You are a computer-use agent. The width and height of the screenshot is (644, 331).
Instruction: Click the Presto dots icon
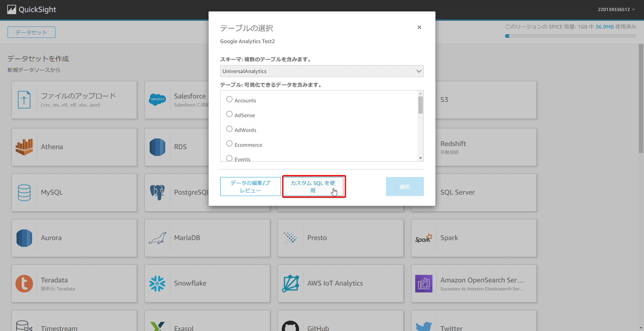click(290, 238)
